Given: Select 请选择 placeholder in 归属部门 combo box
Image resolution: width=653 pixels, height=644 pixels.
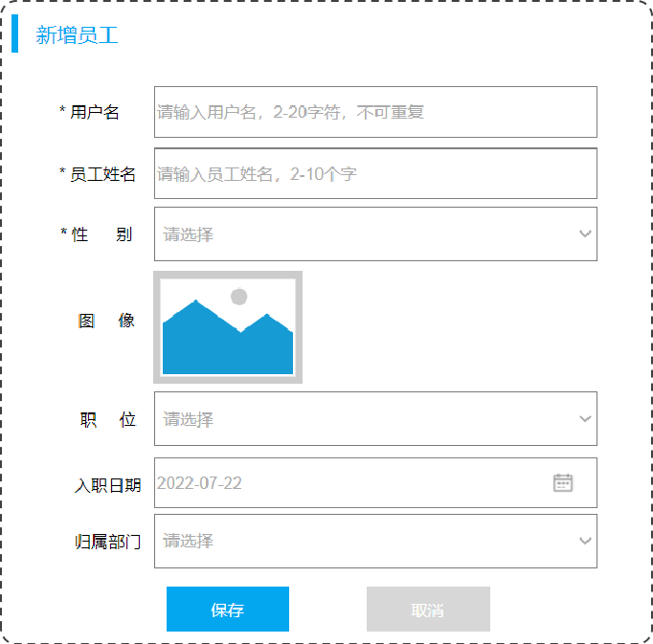Looking at the screenshot, I should pos(188,541).
